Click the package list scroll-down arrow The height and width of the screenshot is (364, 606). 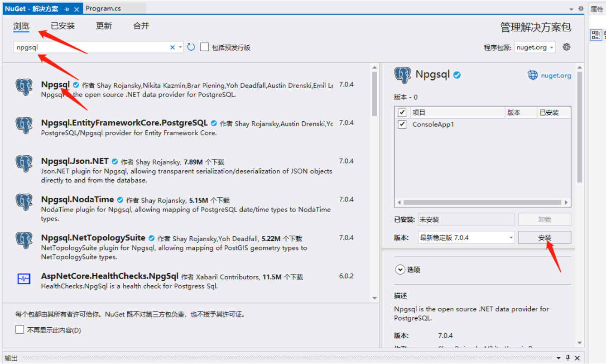point(375,298)
